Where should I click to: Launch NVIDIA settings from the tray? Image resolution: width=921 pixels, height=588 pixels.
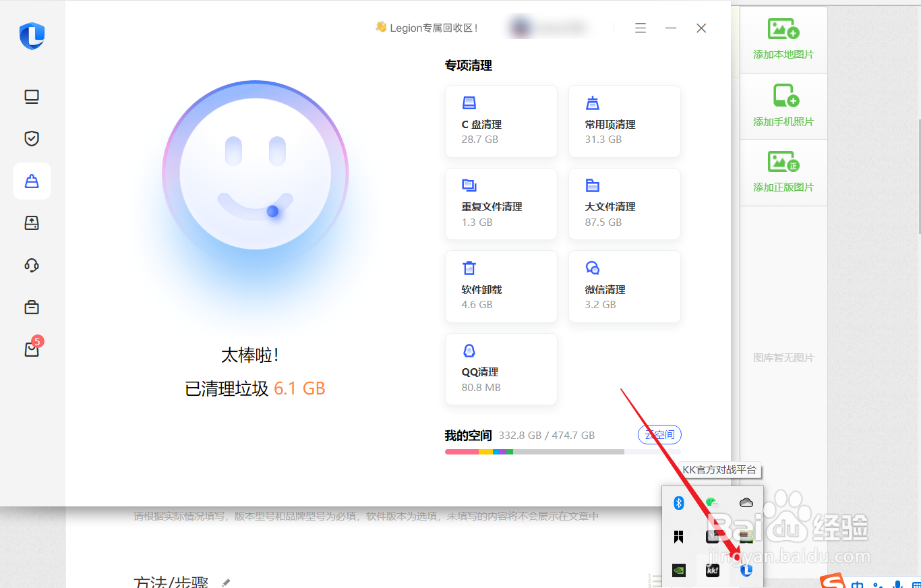[678, 570]
